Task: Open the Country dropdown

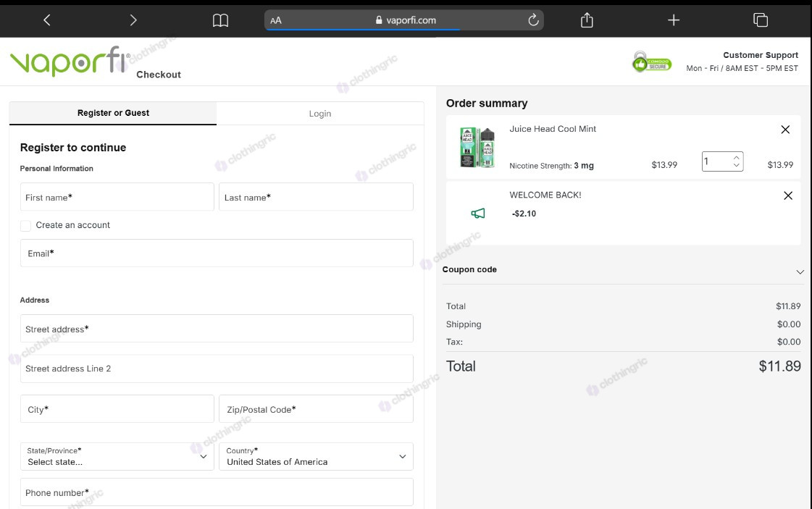Action: (316, 457)
